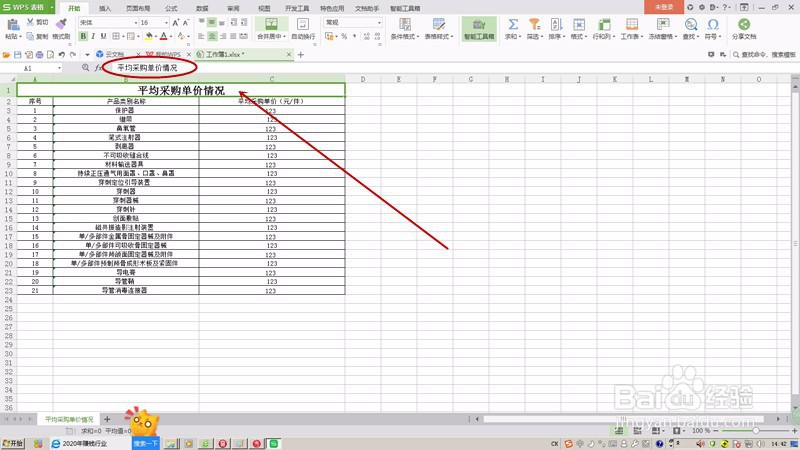Click the Wrap Text (自动换行) icon
Screen dimensions: 800x450
coord(303,24)
